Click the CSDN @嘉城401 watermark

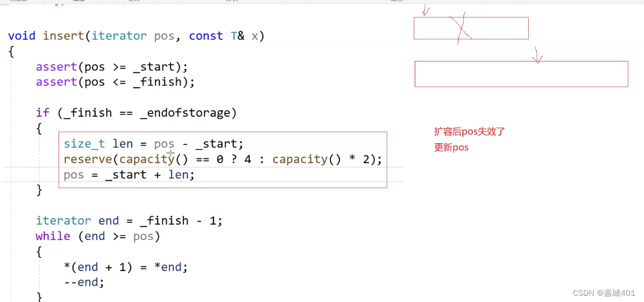coord(604,293)
